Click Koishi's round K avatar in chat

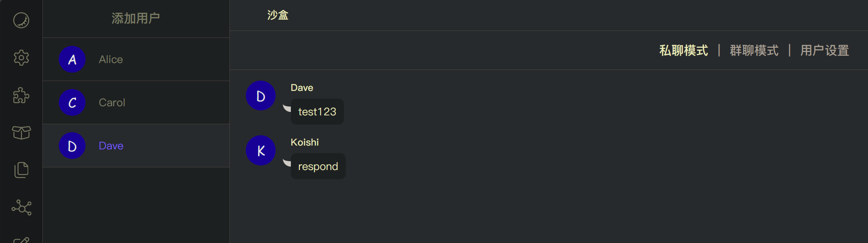pyautogui.click(x=261, y=151)
